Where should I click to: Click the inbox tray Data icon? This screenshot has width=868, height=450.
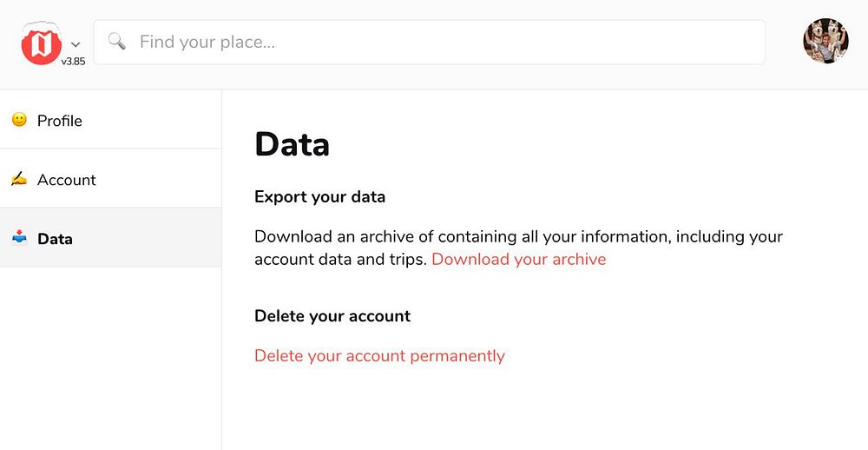coord(19,238)
